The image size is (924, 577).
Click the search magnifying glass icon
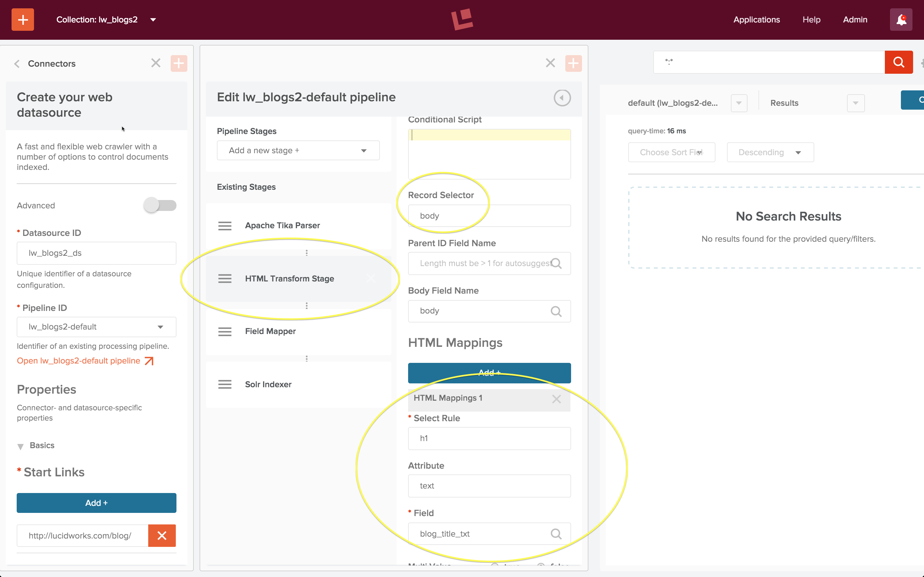pyautogui.click(x=899, y=63)
